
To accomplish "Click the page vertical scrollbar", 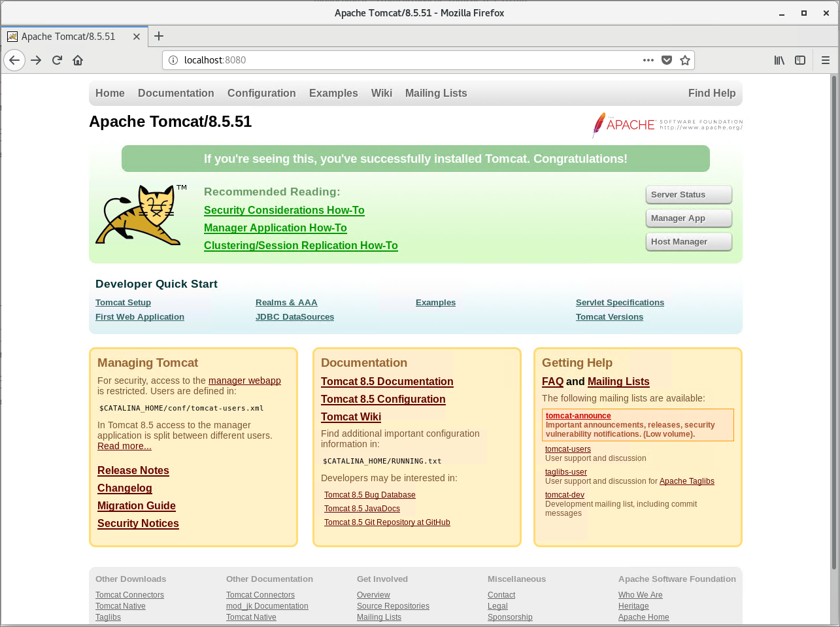I will tap(835, 322).
